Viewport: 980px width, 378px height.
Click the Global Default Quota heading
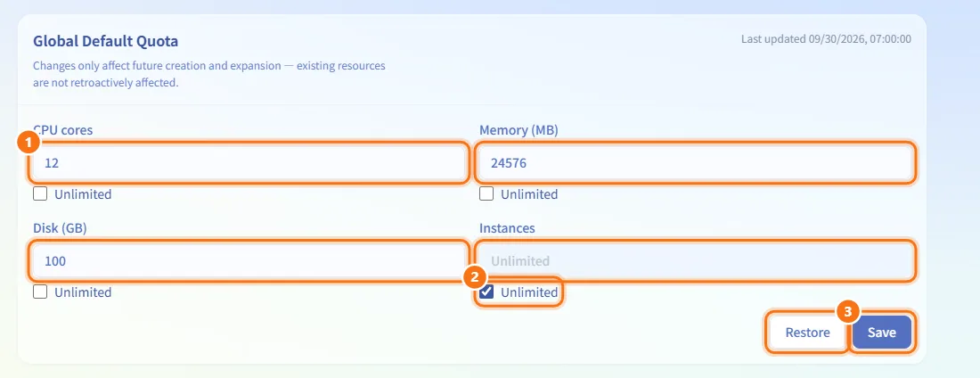(106, 41)
